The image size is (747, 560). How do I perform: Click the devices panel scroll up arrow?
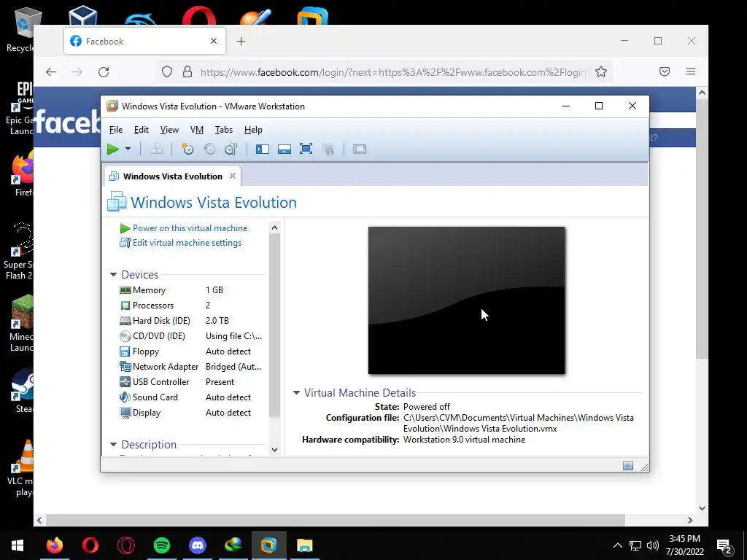pos(274,227)
